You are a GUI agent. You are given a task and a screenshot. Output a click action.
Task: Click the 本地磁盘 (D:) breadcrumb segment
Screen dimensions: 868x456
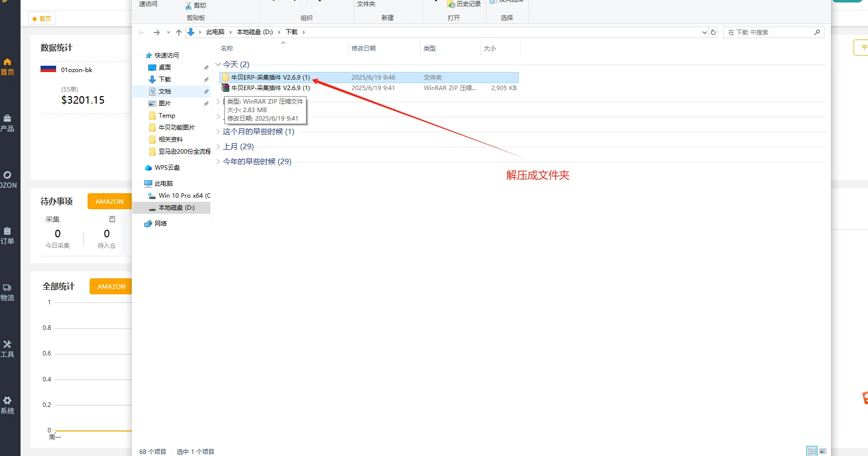pos(255,32)
